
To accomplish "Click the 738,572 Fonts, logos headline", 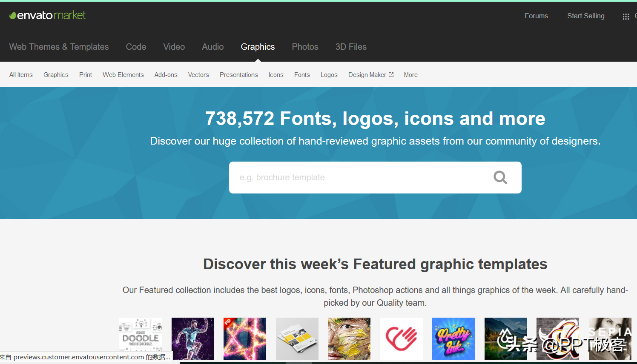I will (x=375, y=119).
